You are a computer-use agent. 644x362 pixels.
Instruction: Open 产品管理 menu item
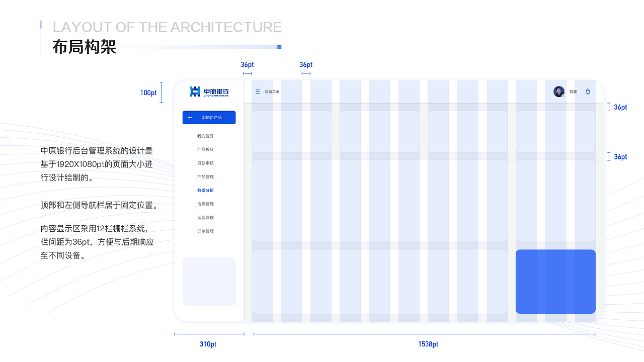tap(205, 177)
